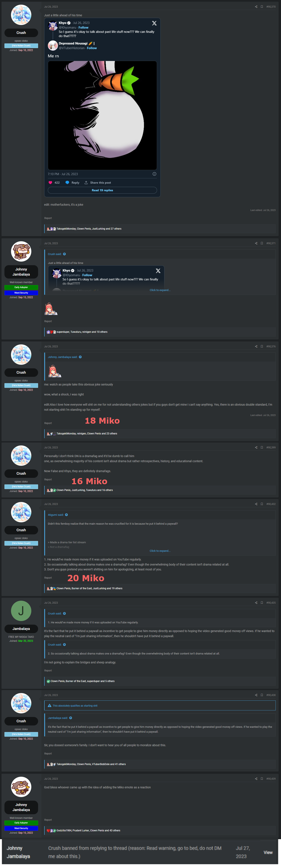The width and height of the screenshot is (281, 868).
Task: Bookmark post #90,399
Action: [x=262, y=448]
